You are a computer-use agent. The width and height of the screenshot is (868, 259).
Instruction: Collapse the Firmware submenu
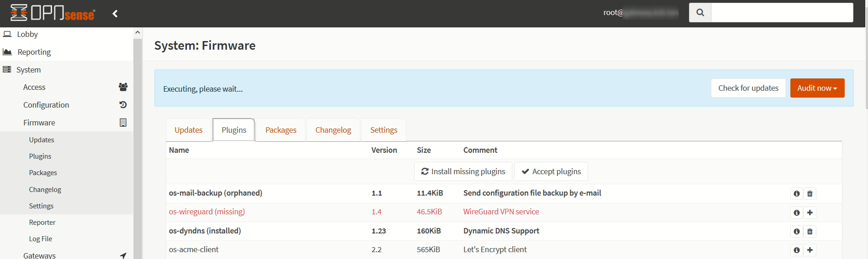click(39, 123)
